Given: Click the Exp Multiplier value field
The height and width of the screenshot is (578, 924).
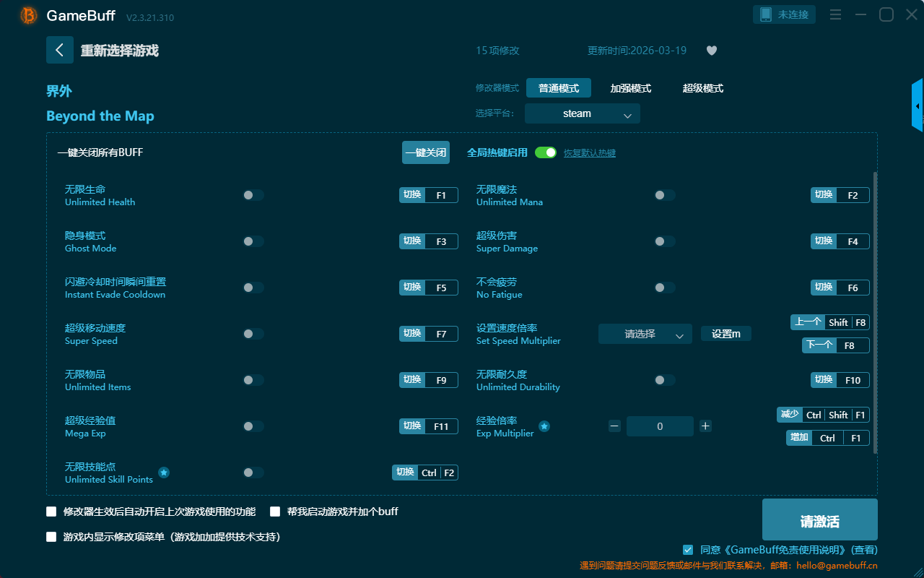Looking at the screenshot, I should coord(660,426).
